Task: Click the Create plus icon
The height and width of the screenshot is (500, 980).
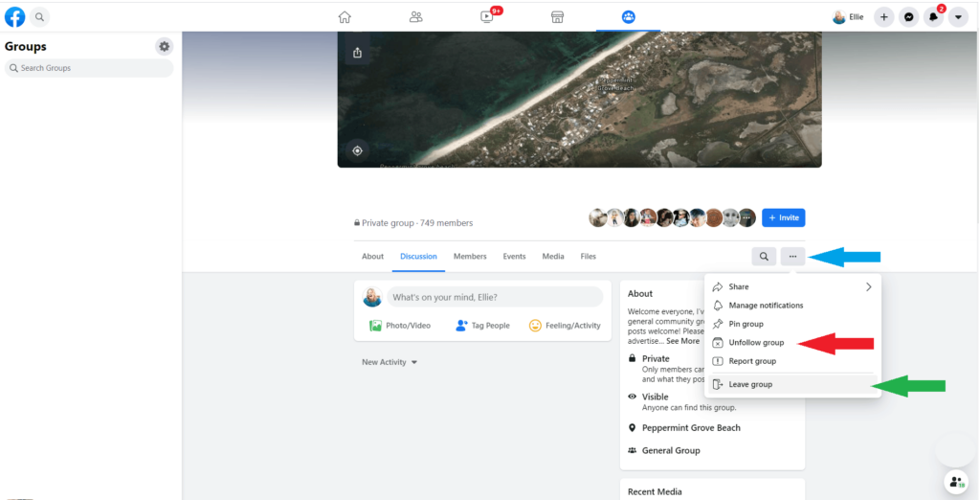Action: click(883, 17)
